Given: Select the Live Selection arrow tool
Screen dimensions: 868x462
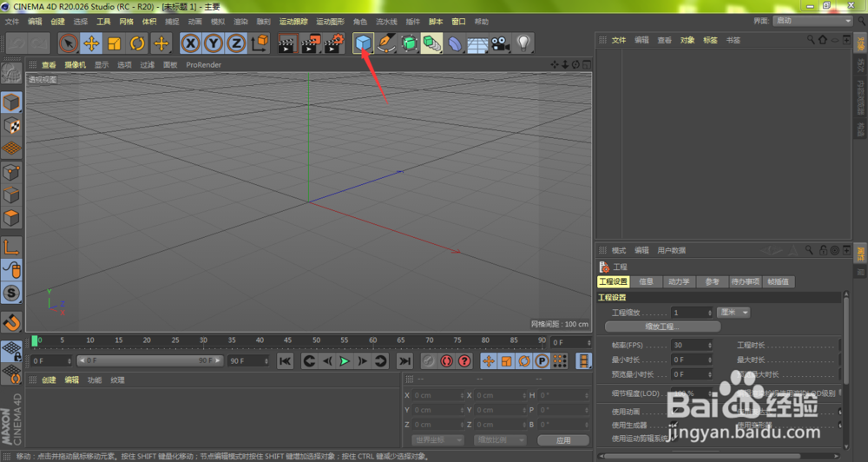Looking at the screenshot, I should pos(69,43).
